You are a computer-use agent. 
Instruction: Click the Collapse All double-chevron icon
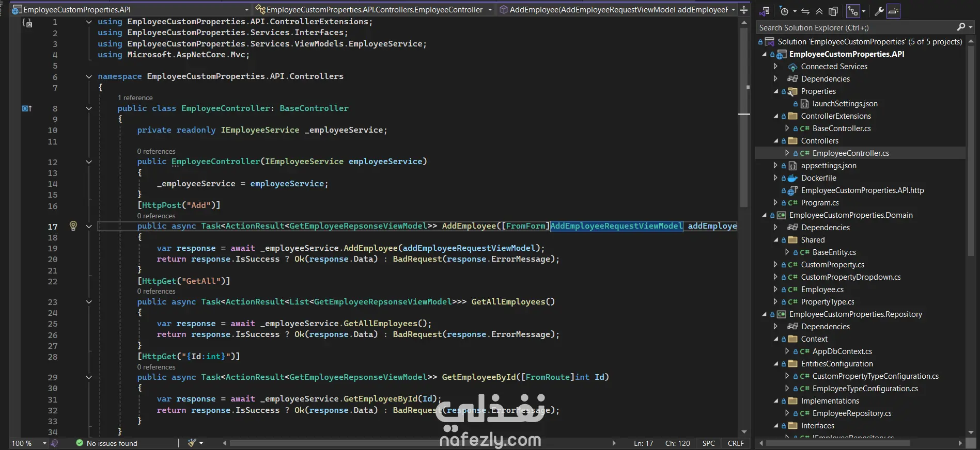pyautogui.click(x=819, y=11)
